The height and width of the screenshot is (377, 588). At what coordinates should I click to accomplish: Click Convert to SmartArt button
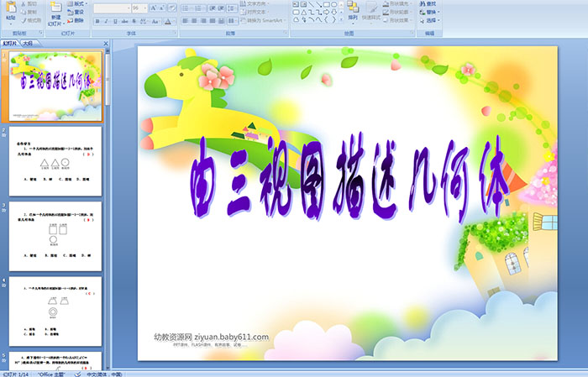[x=263, y=20]
